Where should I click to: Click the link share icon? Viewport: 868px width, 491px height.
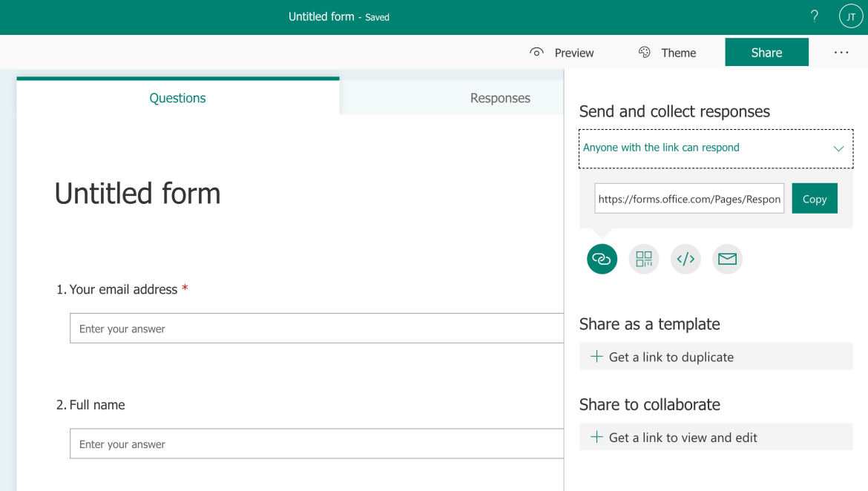pyautogui.click(x=602, y=259)
